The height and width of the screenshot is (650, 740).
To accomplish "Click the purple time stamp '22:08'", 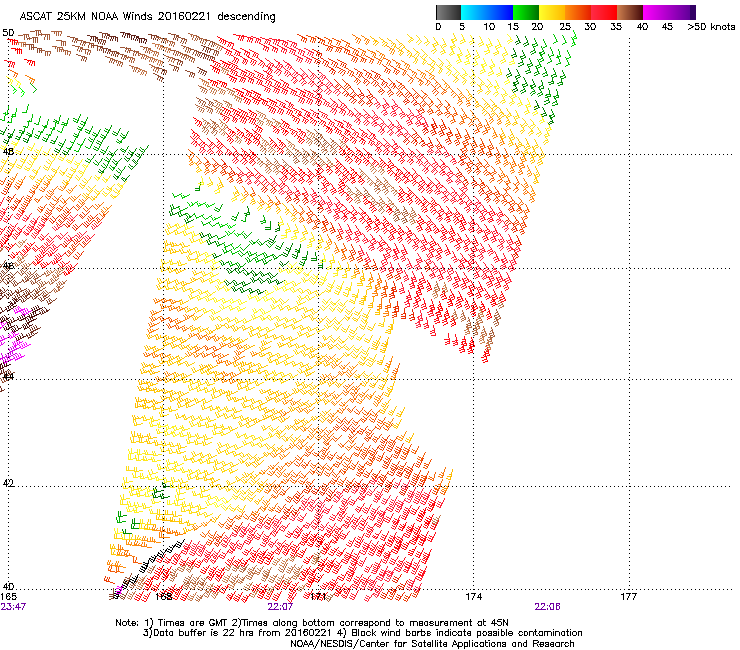I will point(547,607).
